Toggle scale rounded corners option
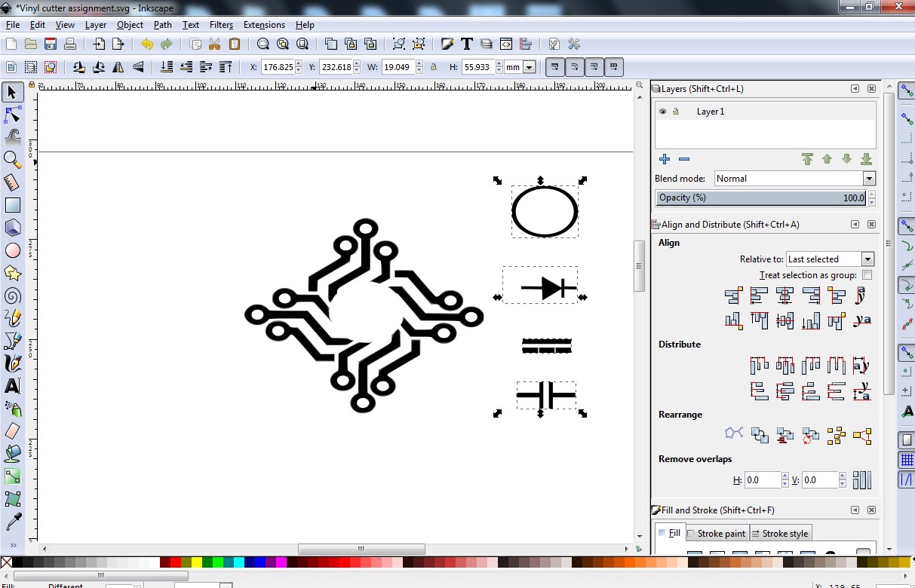 tap(575, 67)
